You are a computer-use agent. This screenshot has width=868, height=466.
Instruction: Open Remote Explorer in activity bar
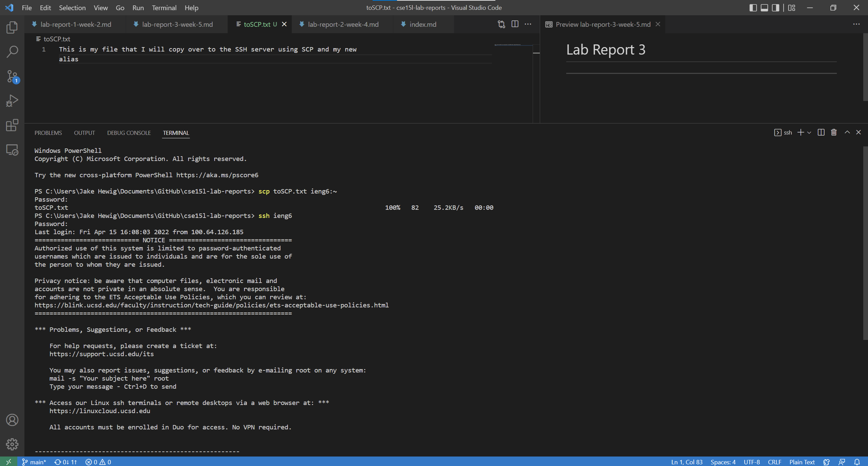click(12, 149)
